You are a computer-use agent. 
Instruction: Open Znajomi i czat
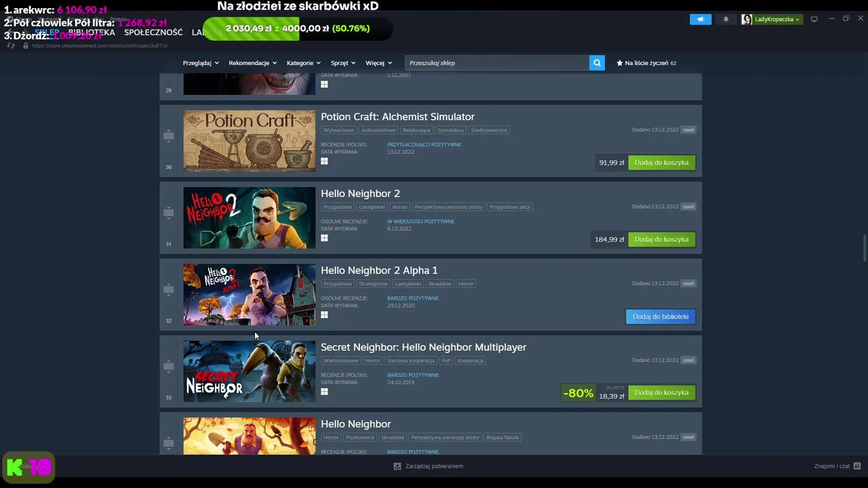click(x=831, y=466)
